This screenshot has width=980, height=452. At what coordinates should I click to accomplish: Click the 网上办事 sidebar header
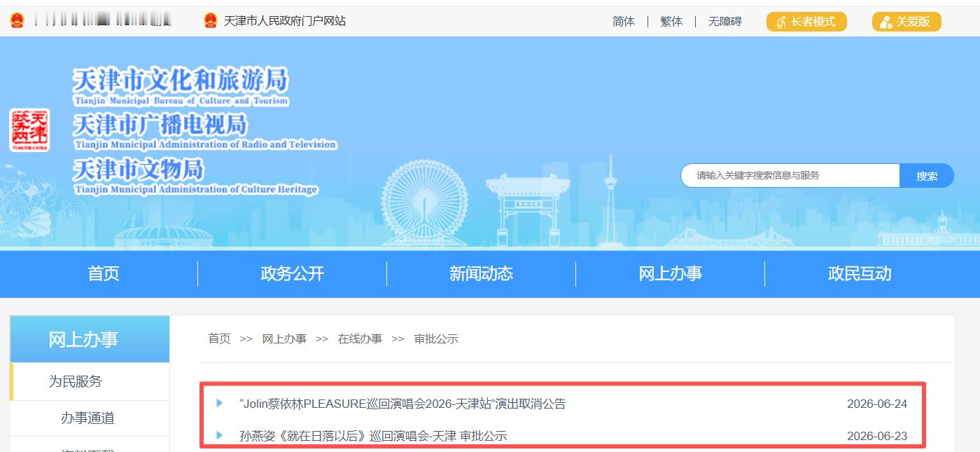[x=90, y=339]
